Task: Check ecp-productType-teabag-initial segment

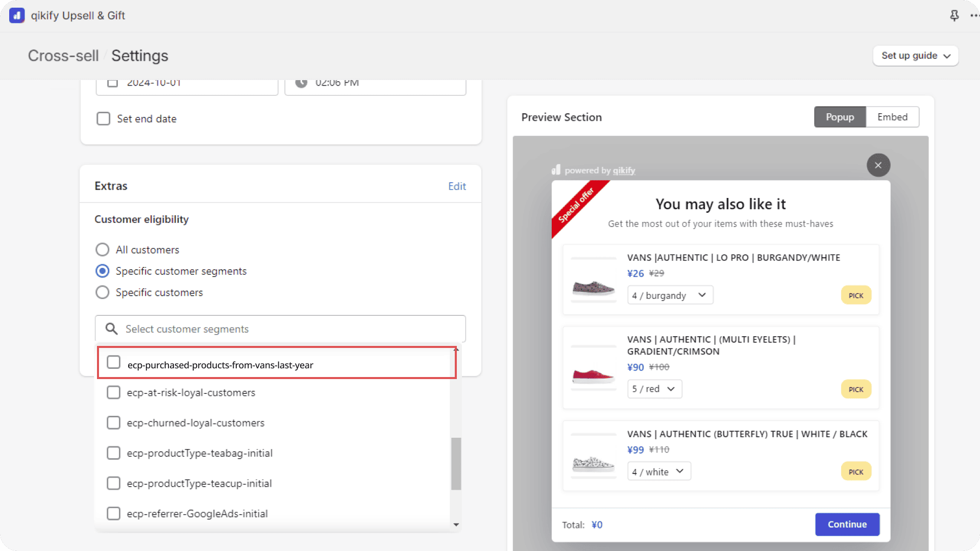Action: (113, 453)
